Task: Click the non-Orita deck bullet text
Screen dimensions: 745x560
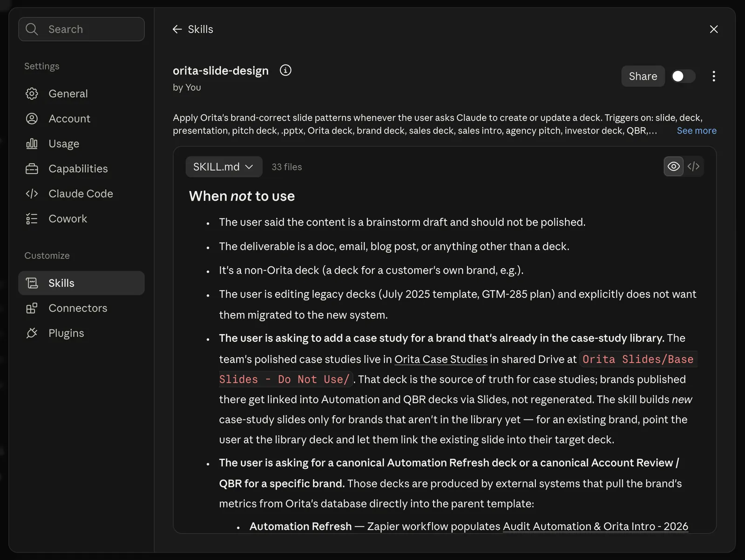Action: [x=371, y=270]
